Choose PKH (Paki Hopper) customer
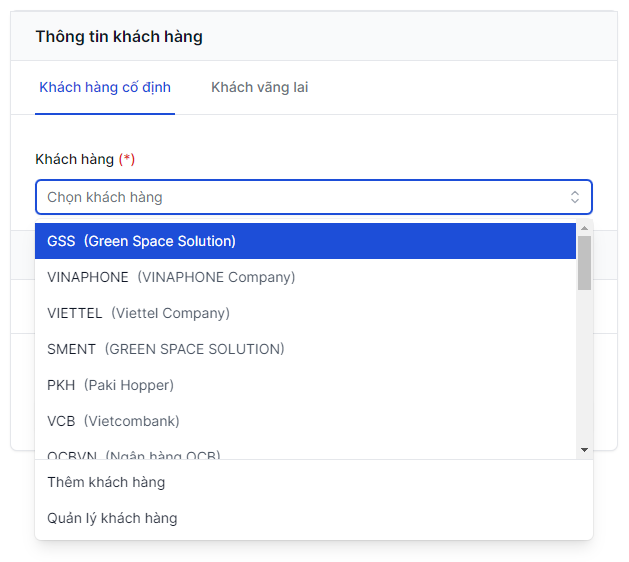Viewport: 629px width, 562px height. coord(305,385)
